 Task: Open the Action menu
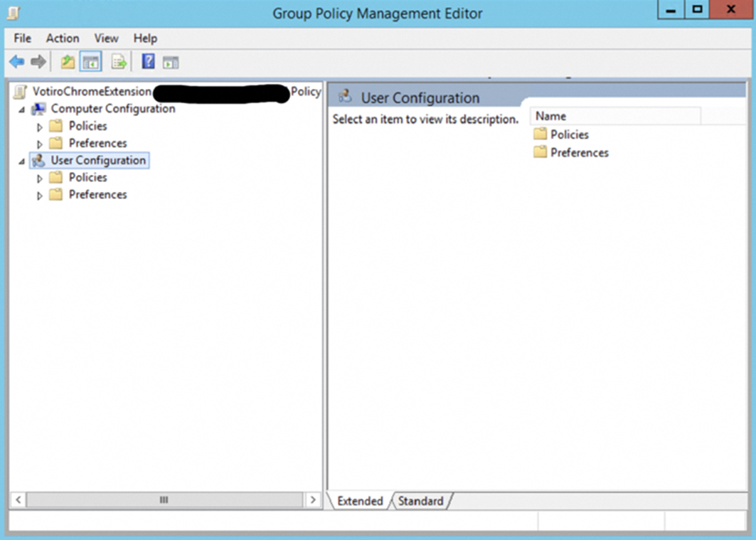[63, 38]
